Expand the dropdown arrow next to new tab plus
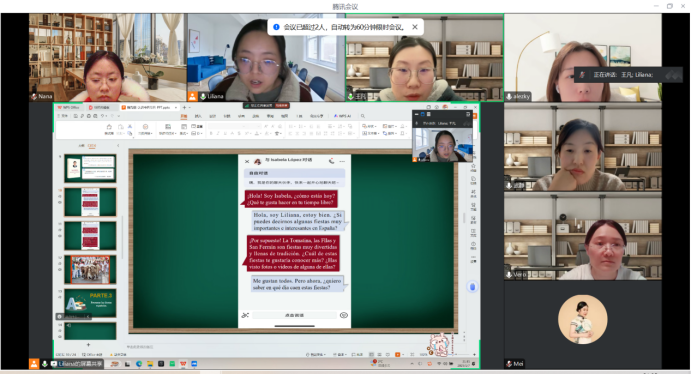 (x=190, y=107)
